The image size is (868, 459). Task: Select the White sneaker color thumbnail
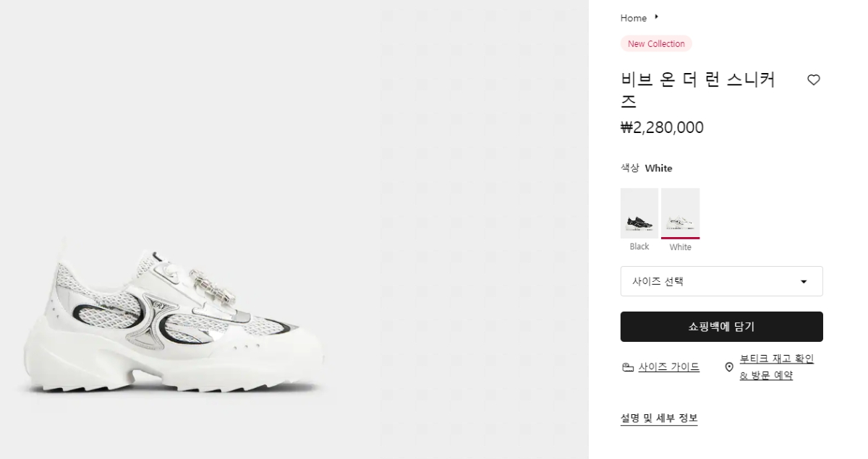click(680, 213)
